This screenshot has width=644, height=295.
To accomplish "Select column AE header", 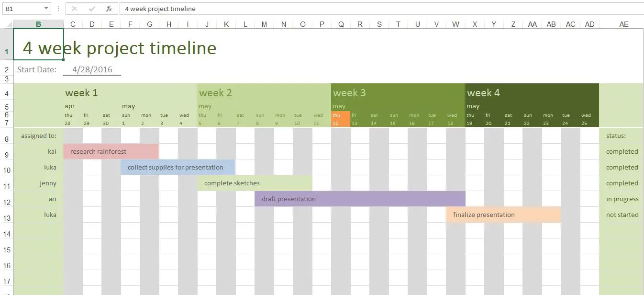I will click(x=623, y=24).
